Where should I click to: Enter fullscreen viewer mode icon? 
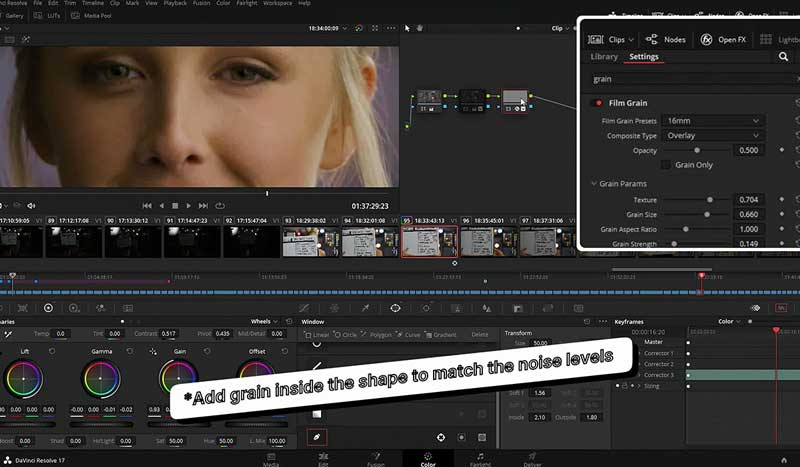pyautogui.click(x=375, y=28)
